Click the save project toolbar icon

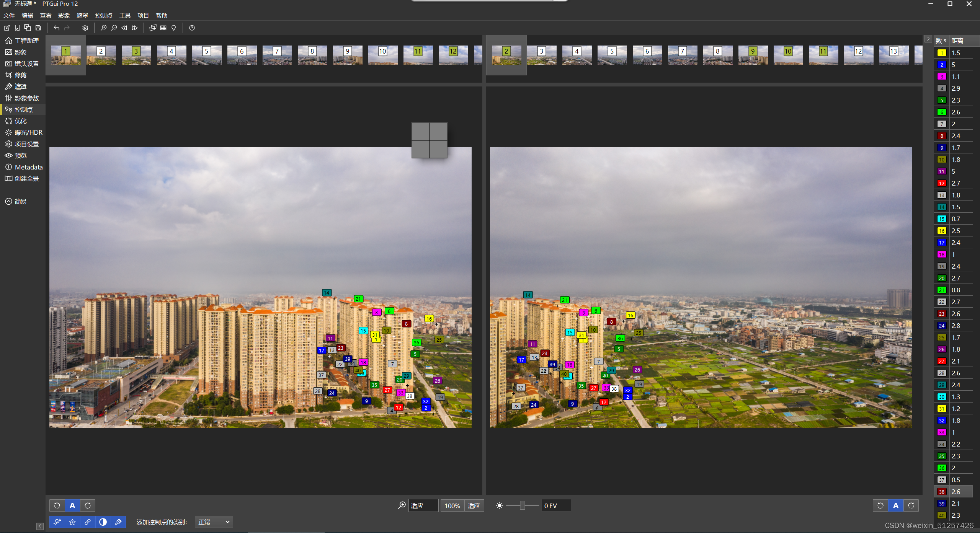click(38, 28)
